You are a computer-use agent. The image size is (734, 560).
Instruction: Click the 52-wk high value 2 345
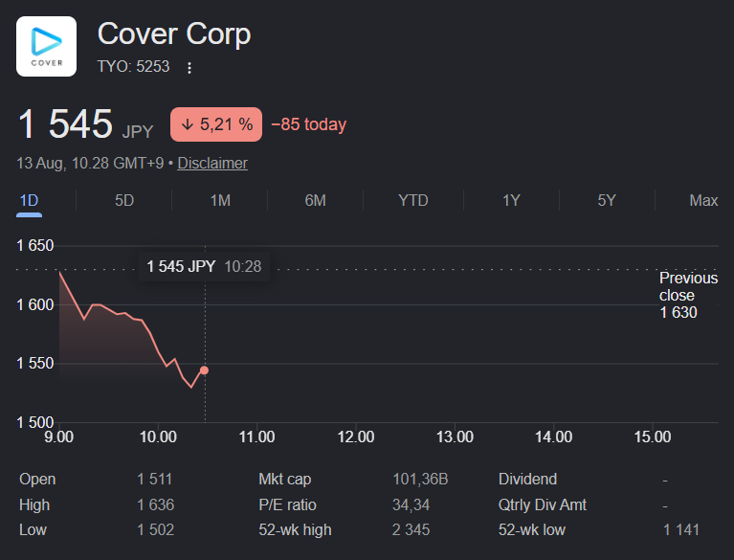pos(411,529)
